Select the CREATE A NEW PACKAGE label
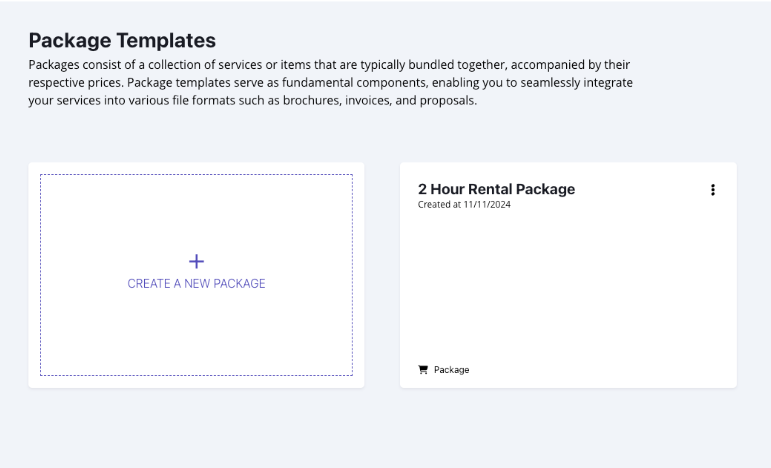The width and height of the screenshot is (771, 468). pyautogui.click(x=196, y=284)
